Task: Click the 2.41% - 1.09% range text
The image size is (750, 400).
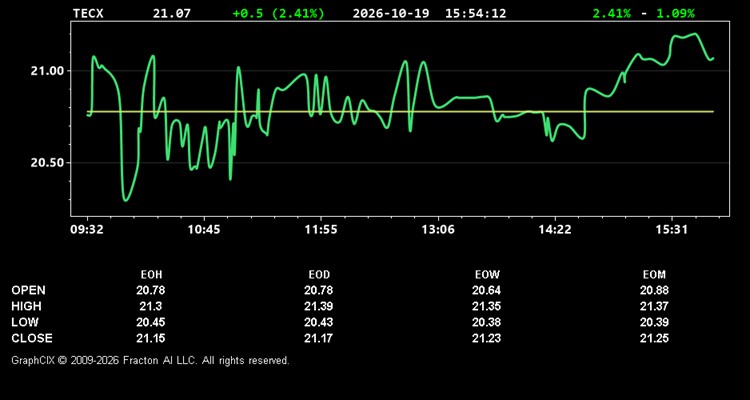Action: [x=643, y=13]
